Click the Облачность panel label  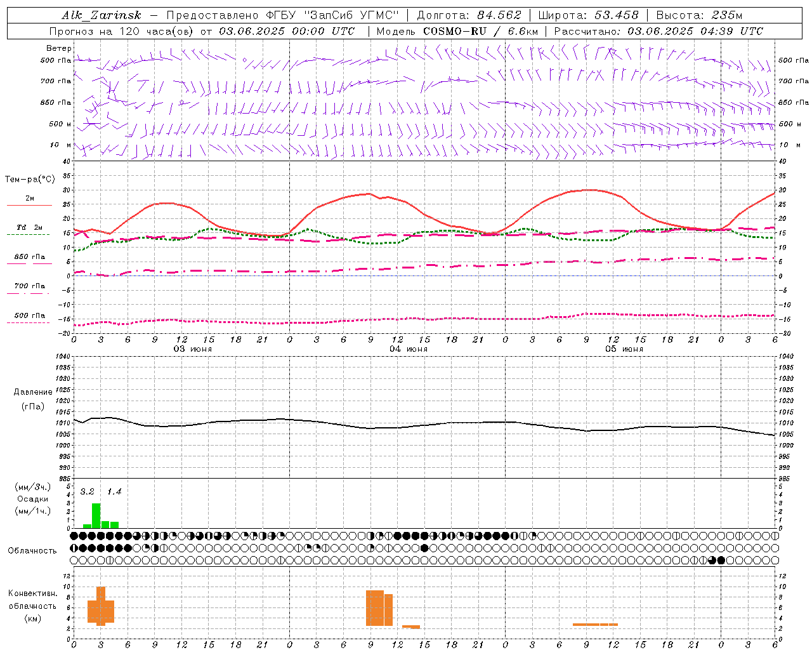(x=32, y=551)
